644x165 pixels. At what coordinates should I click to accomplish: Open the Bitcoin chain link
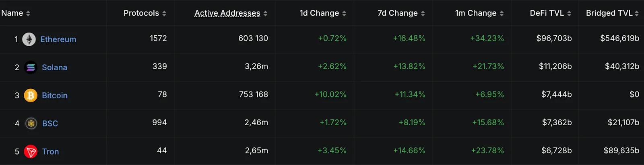pyautogui.click(x=55, y=96)
